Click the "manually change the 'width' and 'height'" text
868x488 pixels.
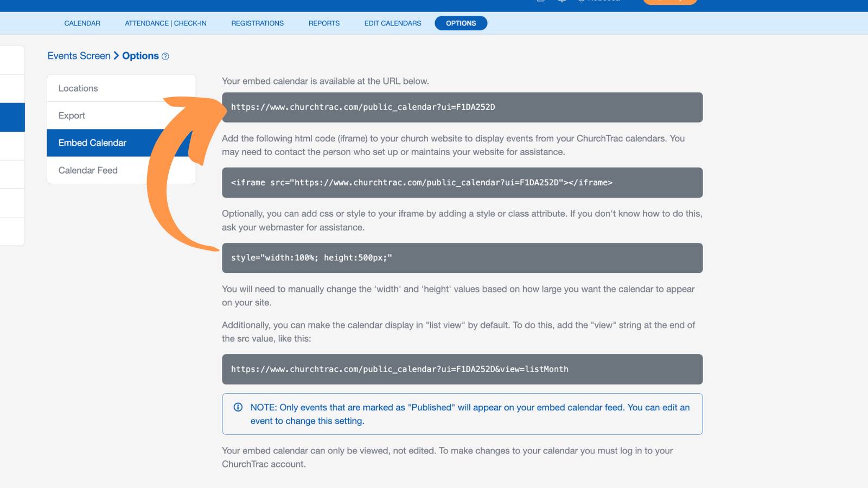pyautogui.click(x=458, y=296)
